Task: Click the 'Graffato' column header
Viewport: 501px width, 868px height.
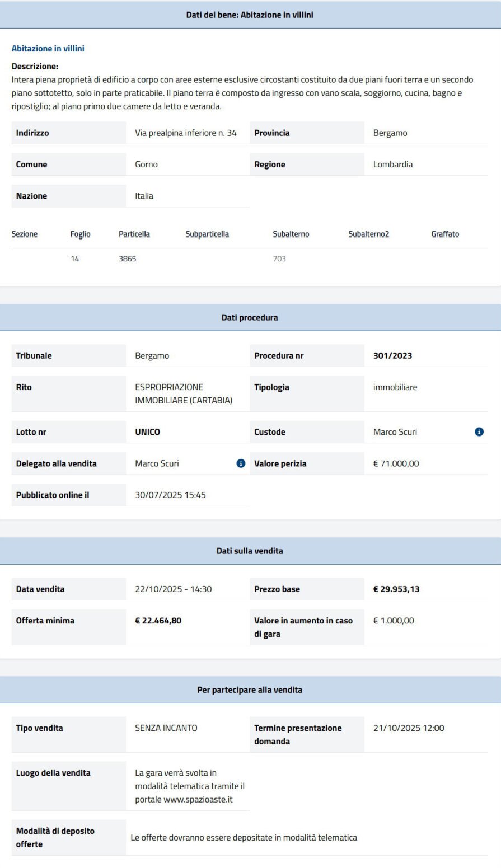Action: point(445,234)
